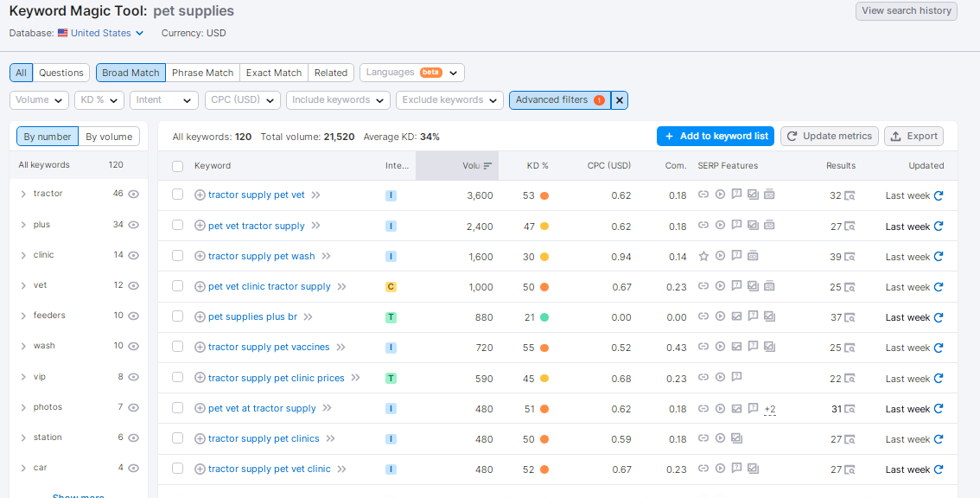Click the Update metrics button
The image size is (980, 498).
(x=830, y=137)
